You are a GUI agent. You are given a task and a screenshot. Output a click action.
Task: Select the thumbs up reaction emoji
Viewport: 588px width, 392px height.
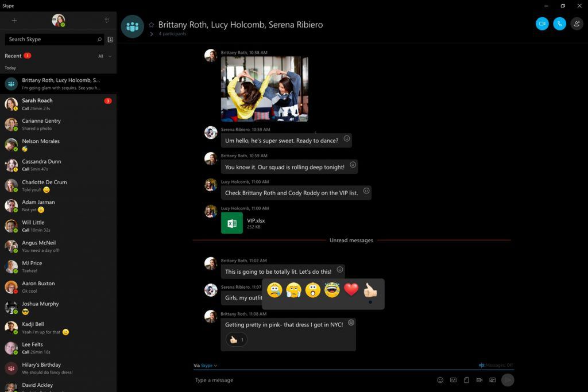tap(370, 290)
